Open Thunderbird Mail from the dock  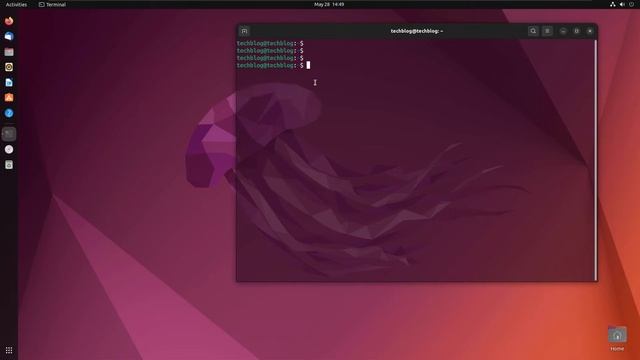click(x=9, y=36)
